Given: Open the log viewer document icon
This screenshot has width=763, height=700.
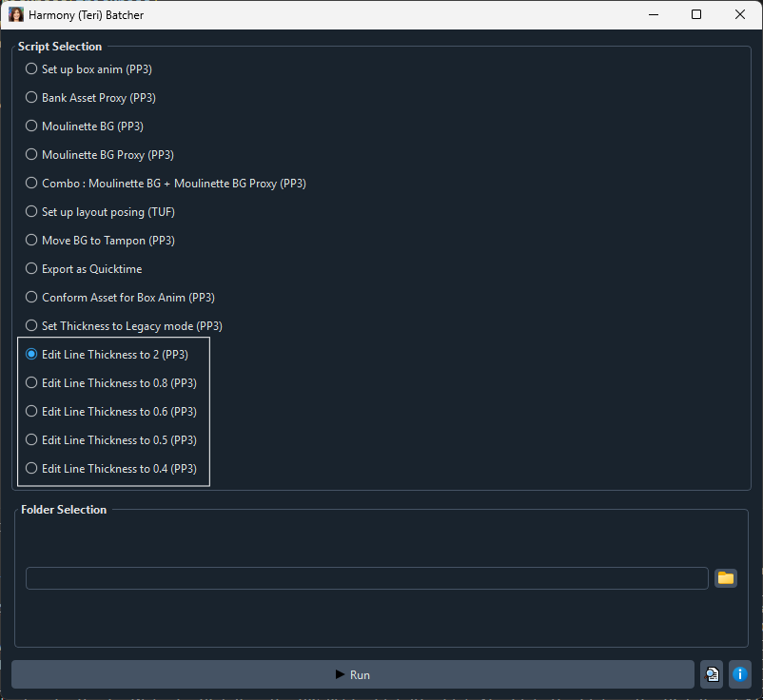Looking at the screenshot, I should click(x=712, y=674).
